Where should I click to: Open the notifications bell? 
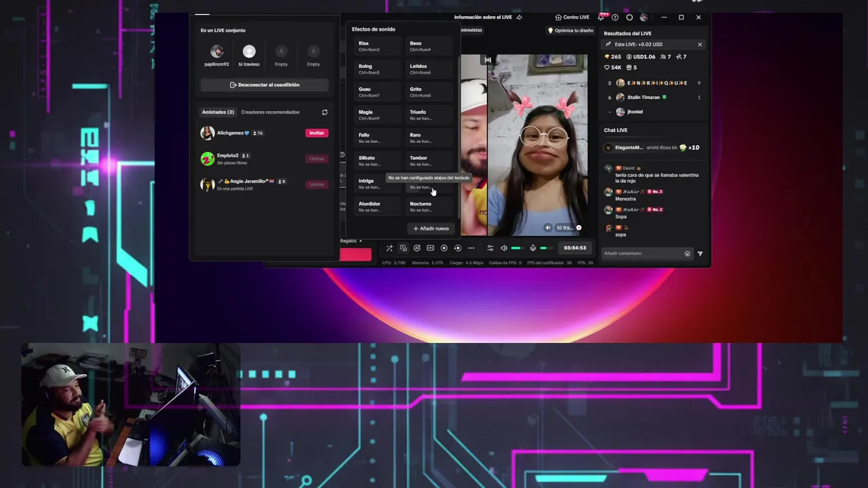tap(601, 17)
